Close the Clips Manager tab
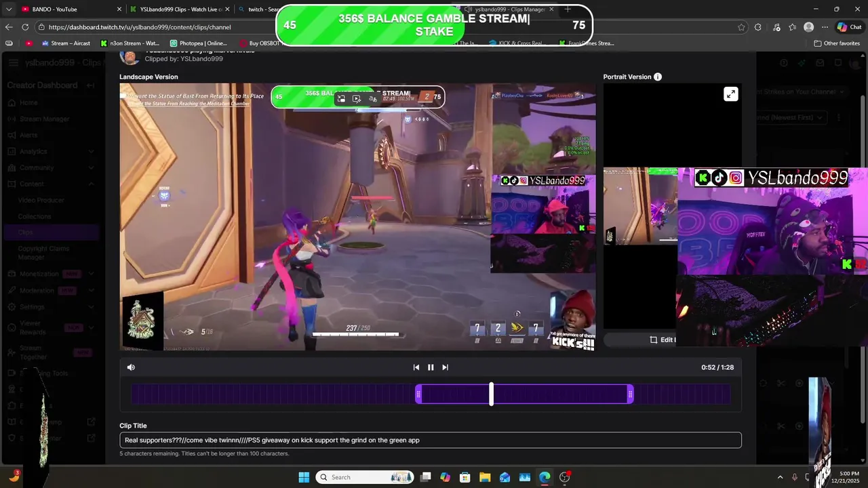 [x=551, y=9]
